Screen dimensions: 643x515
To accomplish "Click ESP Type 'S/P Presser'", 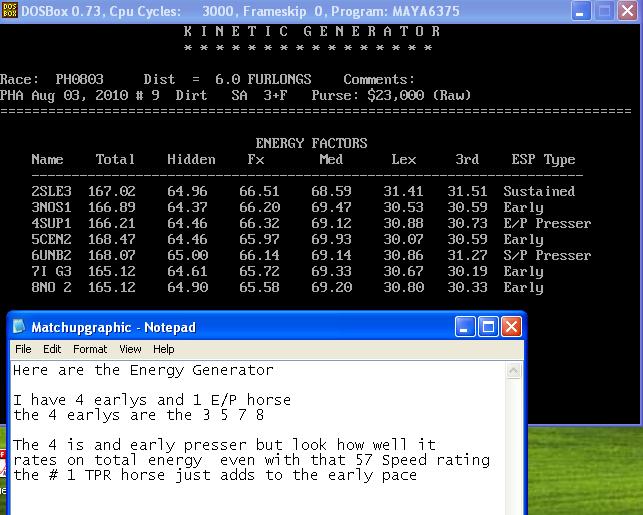I will [547, 255].
